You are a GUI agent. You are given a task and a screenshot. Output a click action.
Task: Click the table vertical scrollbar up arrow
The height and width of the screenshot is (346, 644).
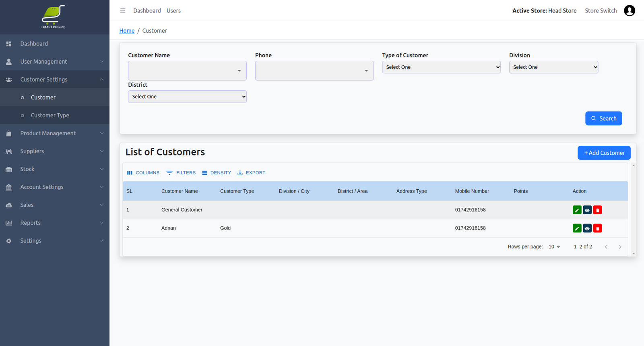(x=634, y=166)
